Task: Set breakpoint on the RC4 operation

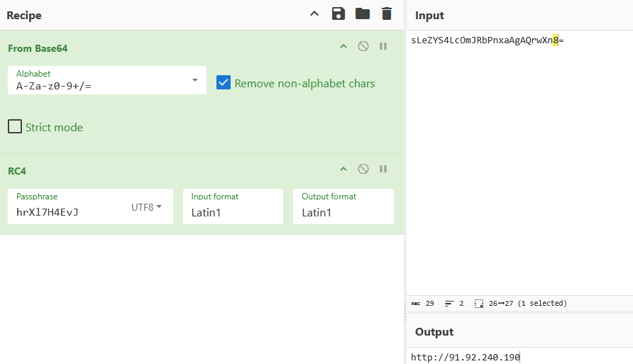Action: point(383,170)
